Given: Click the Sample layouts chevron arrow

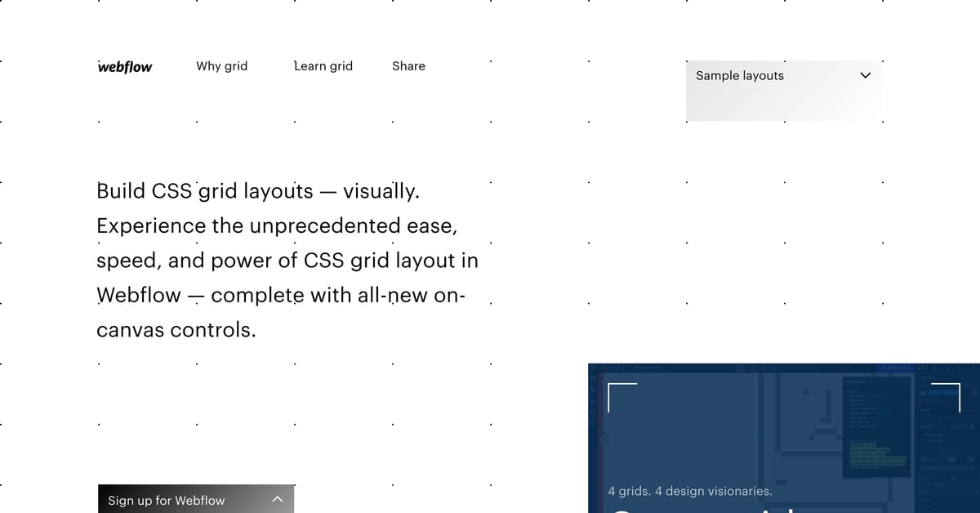Looking at the screenshot, I should 866,75.
